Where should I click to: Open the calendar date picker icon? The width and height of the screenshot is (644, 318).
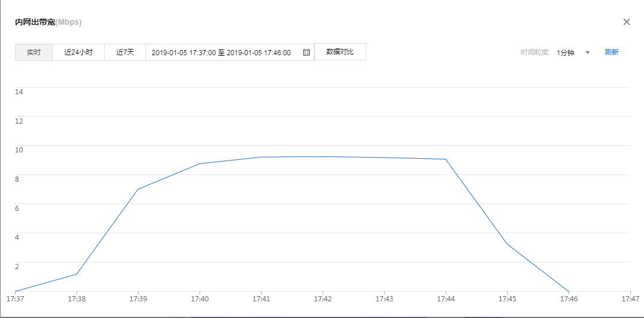306,52
